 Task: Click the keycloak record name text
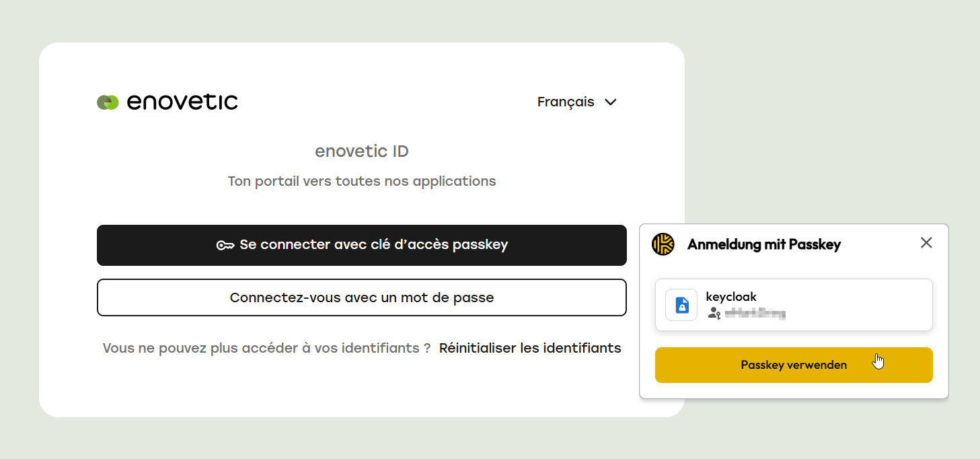(731, 297)
